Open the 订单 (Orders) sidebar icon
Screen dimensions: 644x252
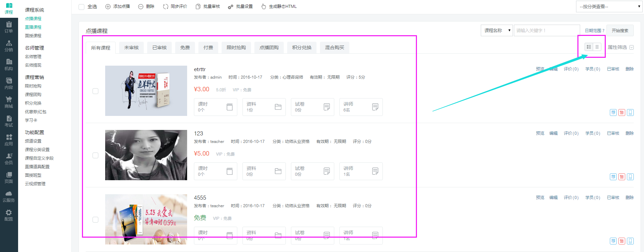tap(9, 27)
